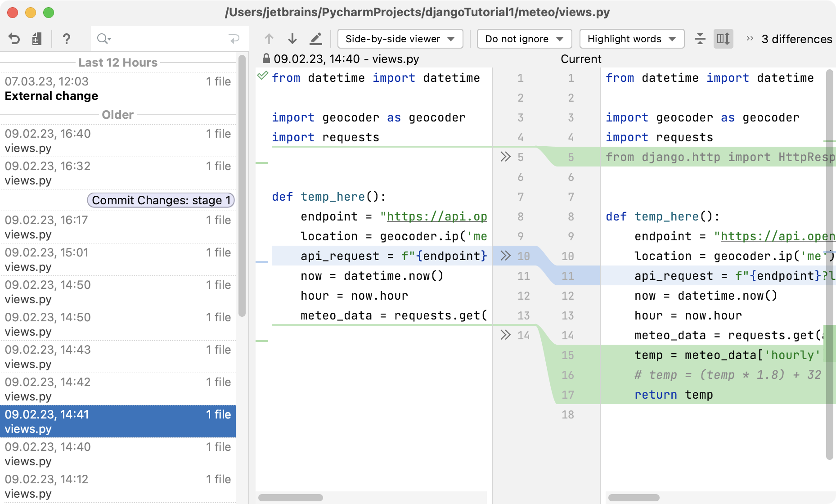The height and width of the screenshot is (504, 836).
Task: Click the Commit Changes: stage 1 label
Action: click(x=161, y=200)
